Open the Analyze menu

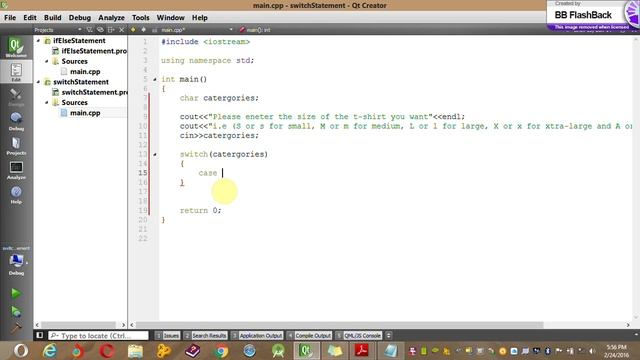point(111,18)
